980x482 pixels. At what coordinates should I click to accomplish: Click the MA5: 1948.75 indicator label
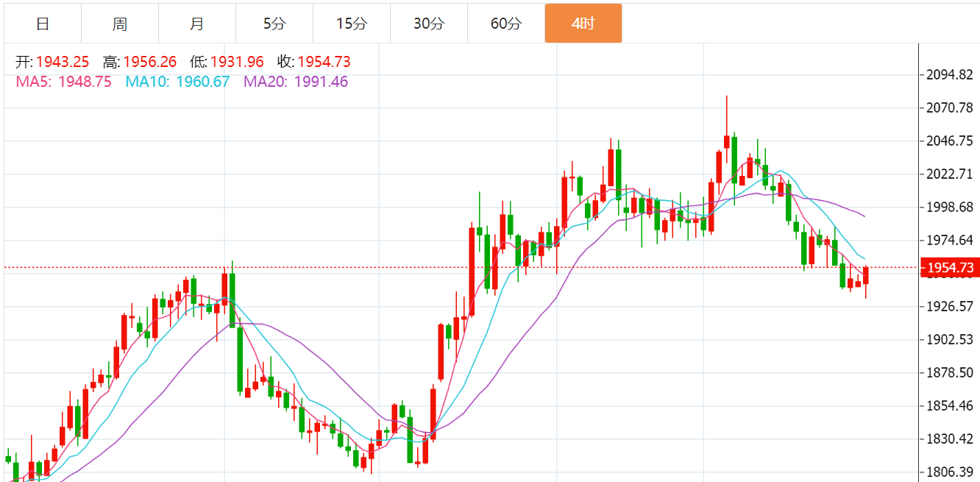64,82
